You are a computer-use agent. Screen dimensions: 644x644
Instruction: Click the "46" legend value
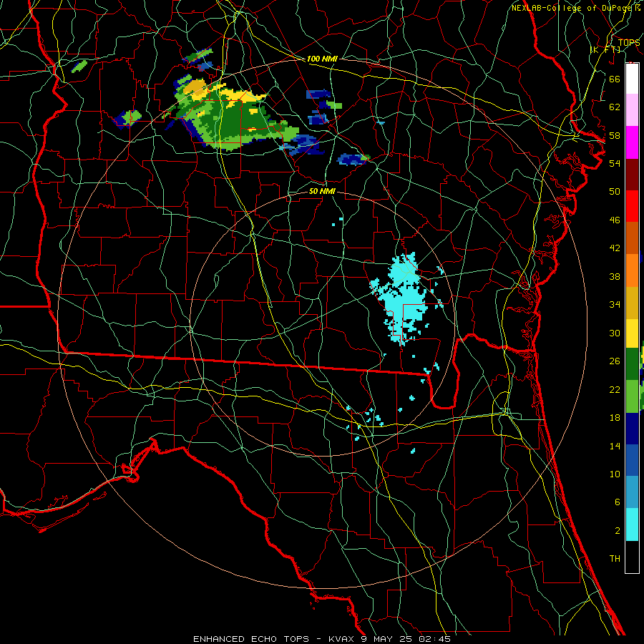(x=615, y=220)
